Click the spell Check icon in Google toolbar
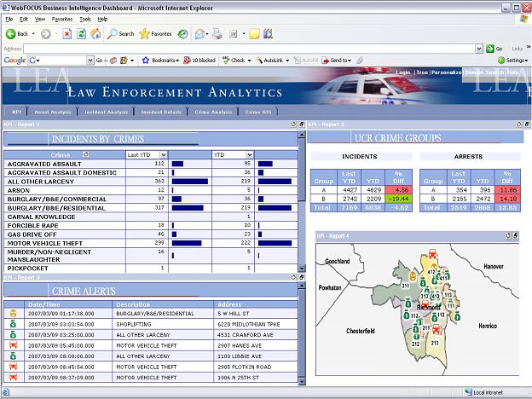 [x=226, y=60]
